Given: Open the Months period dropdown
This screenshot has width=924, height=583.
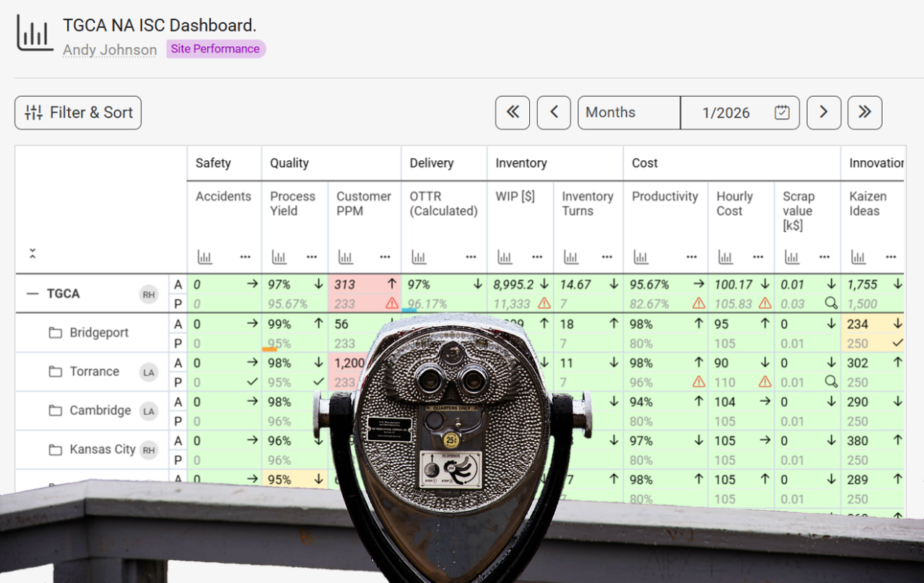Looking at the screenshot, I should [x=628, y=113].
